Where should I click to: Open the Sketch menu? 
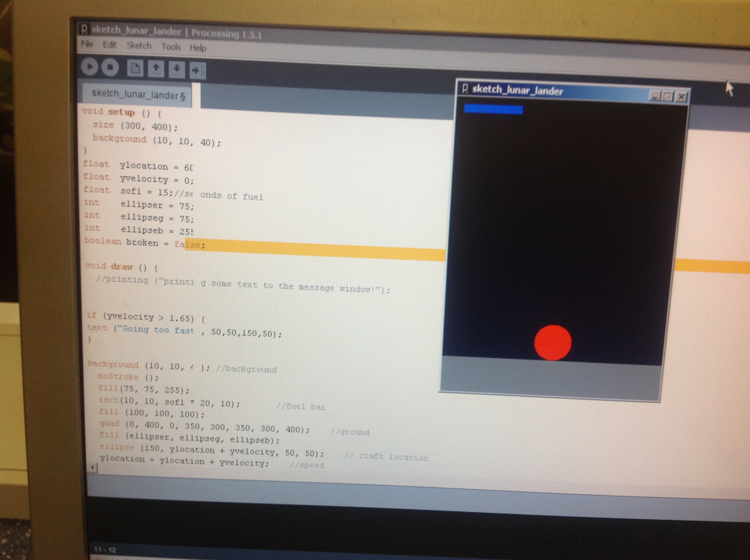[139, 46]
